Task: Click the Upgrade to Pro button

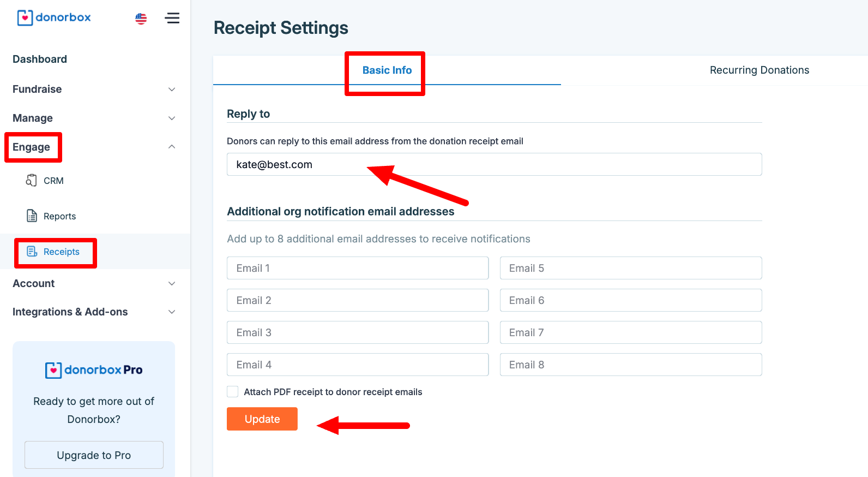Action: click(x=94, y=455)
